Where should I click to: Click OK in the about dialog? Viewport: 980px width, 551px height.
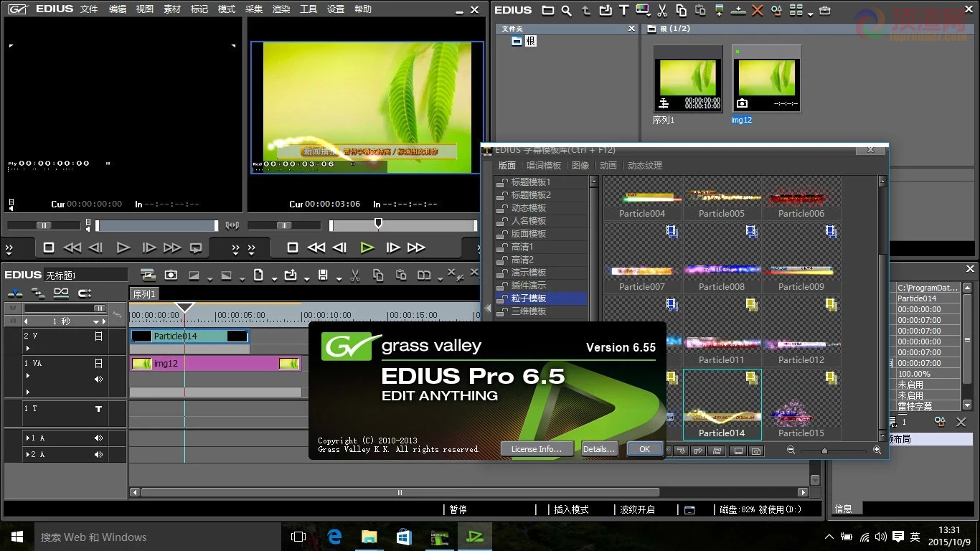(644, 449)
